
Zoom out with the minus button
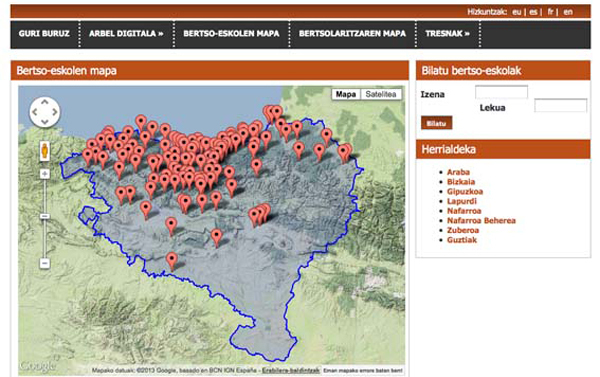45,263
